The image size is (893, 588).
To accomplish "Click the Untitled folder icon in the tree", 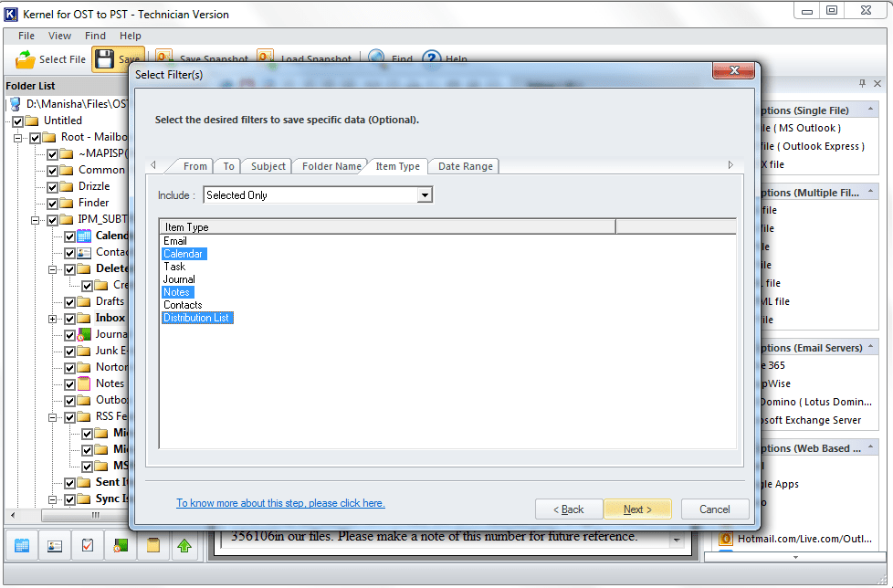I will tap(33, 121).
